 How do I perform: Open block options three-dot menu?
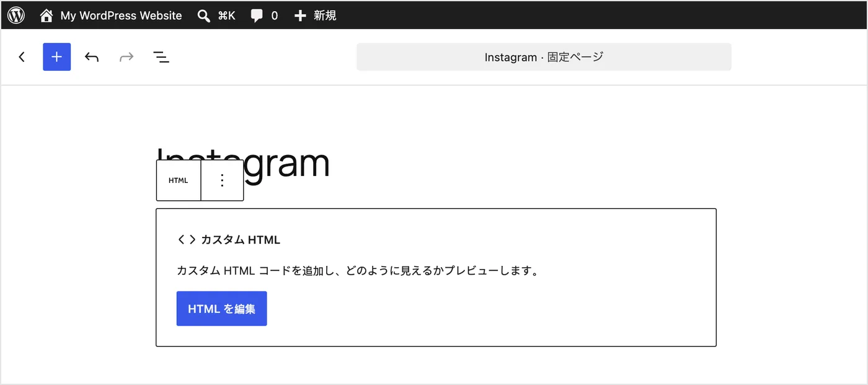pos(223,180)
